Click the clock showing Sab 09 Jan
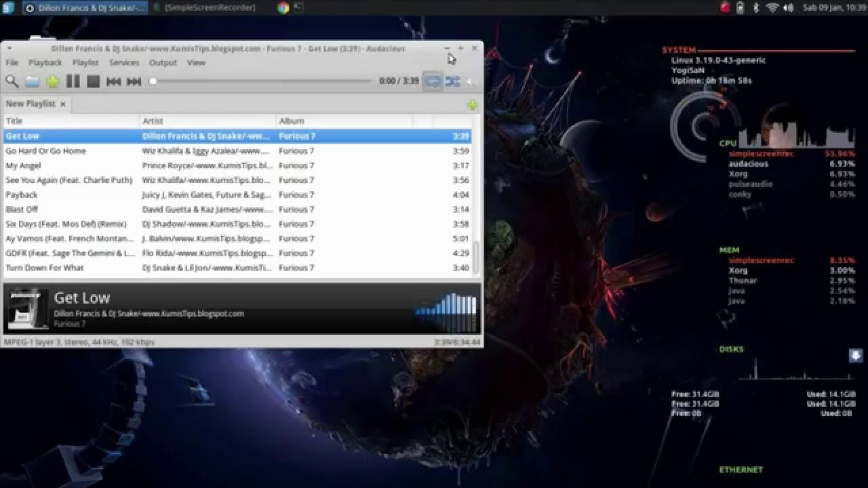 coord(835,7)
